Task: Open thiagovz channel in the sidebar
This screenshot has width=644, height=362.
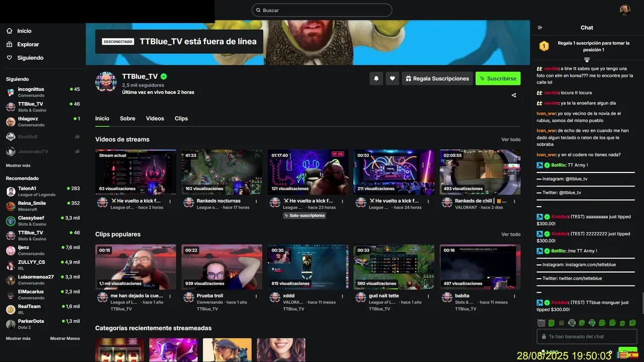Action: pyautogui.click(x=43, y=122)
